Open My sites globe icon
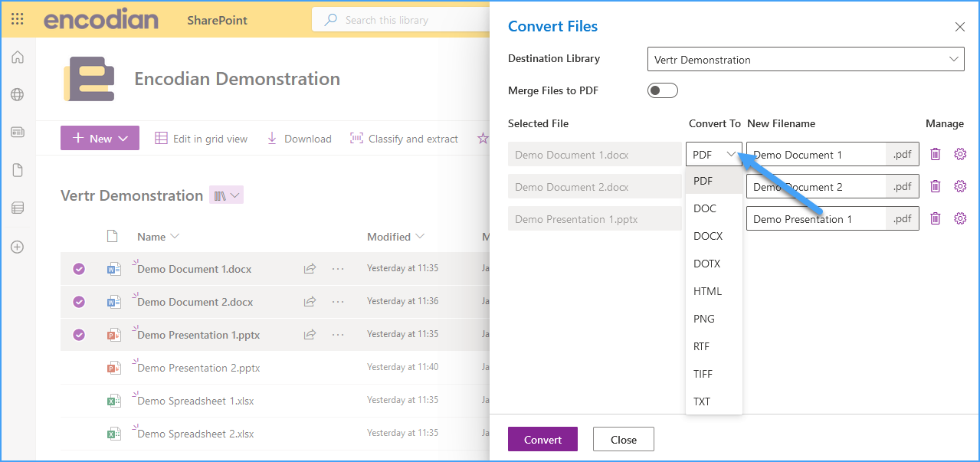The height and width of the screenshot is (462, 980). [18, 94]
